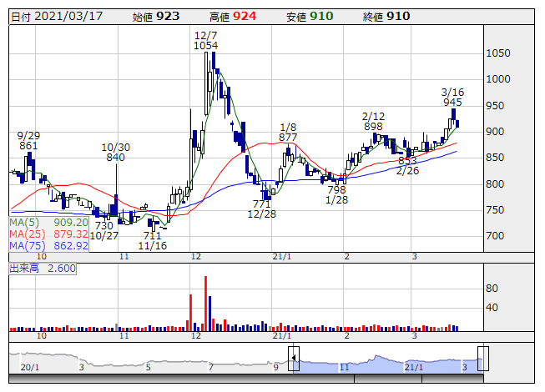Click the right range handle in the navigator
Image resolution: width=545 pixels, height=392 pixels.
pyautogui.click(x=482, y=359)
